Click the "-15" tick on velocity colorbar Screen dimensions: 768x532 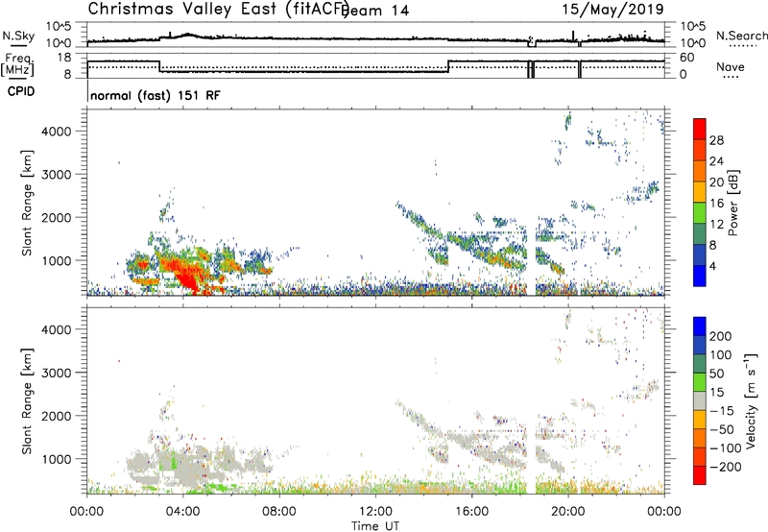click(722, 411)
